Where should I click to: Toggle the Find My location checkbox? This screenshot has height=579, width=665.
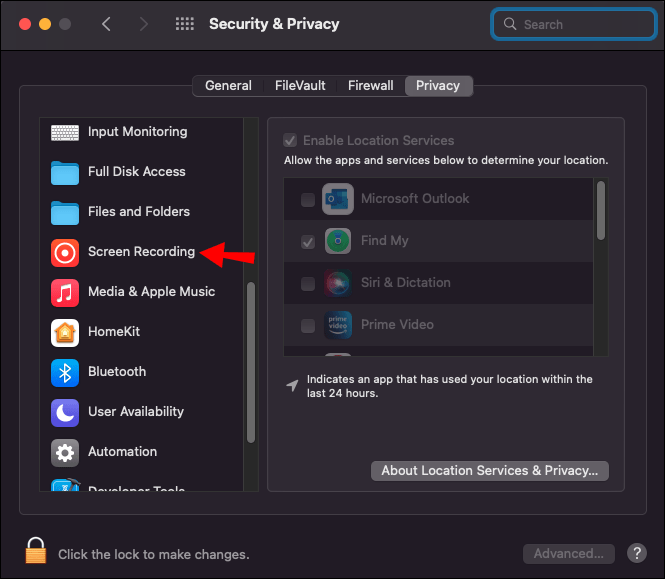coord(307,241)
